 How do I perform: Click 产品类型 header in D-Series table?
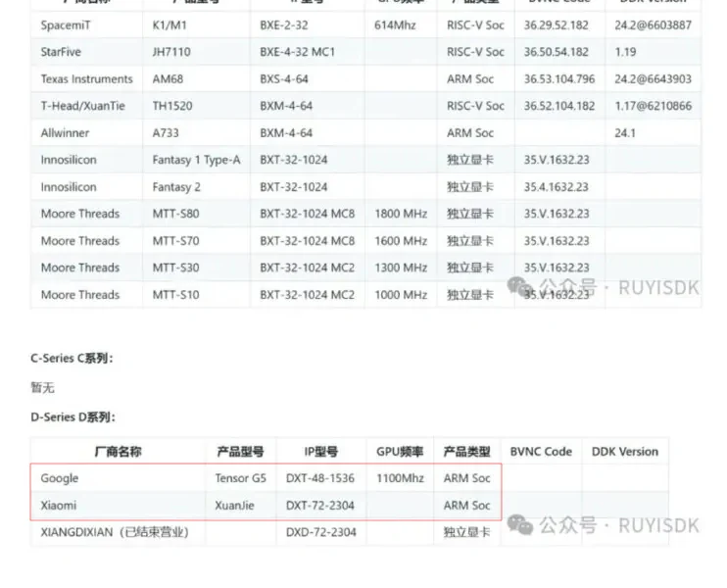466,451
